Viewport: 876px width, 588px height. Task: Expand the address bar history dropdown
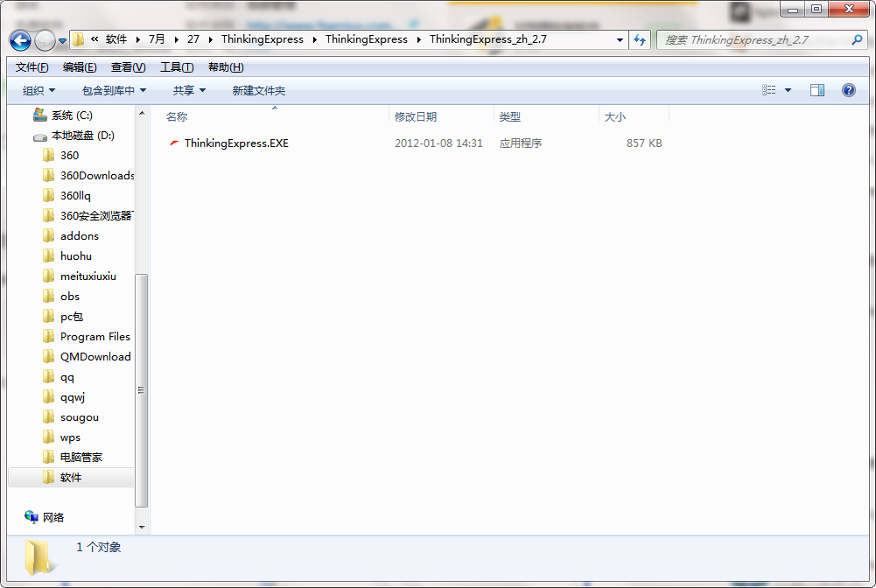point(620,39)
